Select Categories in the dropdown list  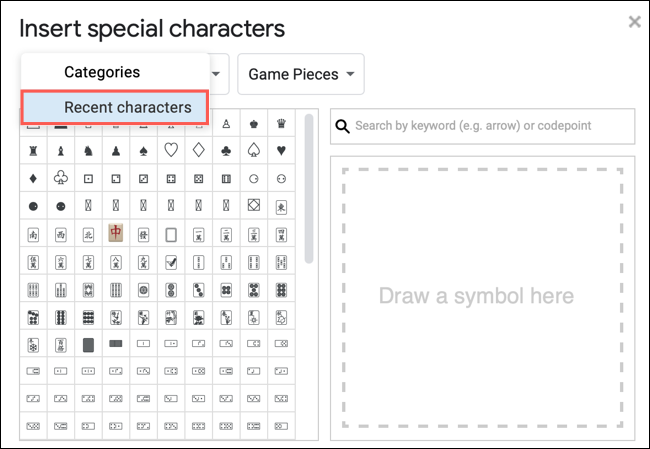pos(102,72)
